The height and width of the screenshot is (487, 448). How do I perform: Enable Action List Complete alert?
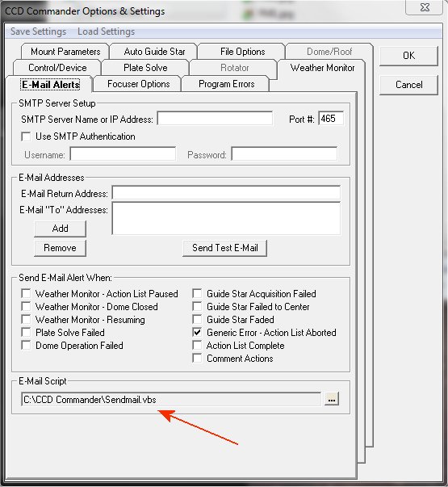197,346
